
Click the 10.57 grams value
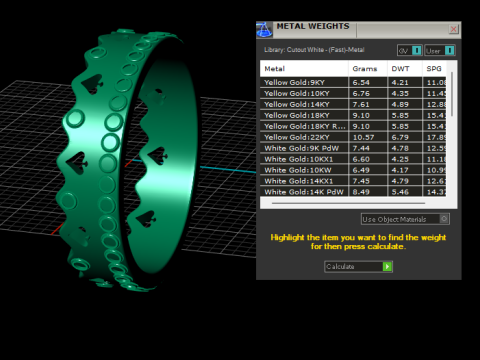pos(363,137)
